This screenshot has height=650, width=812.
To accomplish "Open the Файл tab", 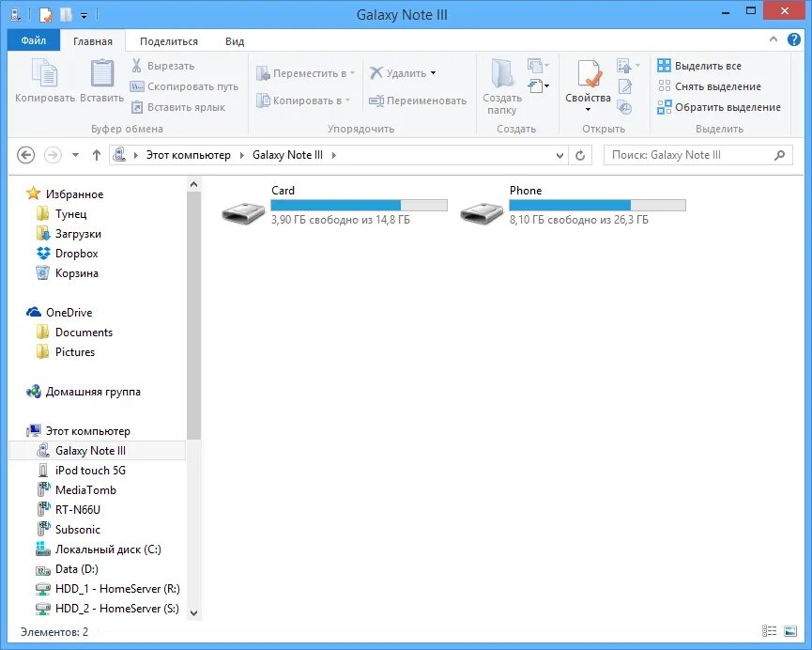I will pos(34,40).
